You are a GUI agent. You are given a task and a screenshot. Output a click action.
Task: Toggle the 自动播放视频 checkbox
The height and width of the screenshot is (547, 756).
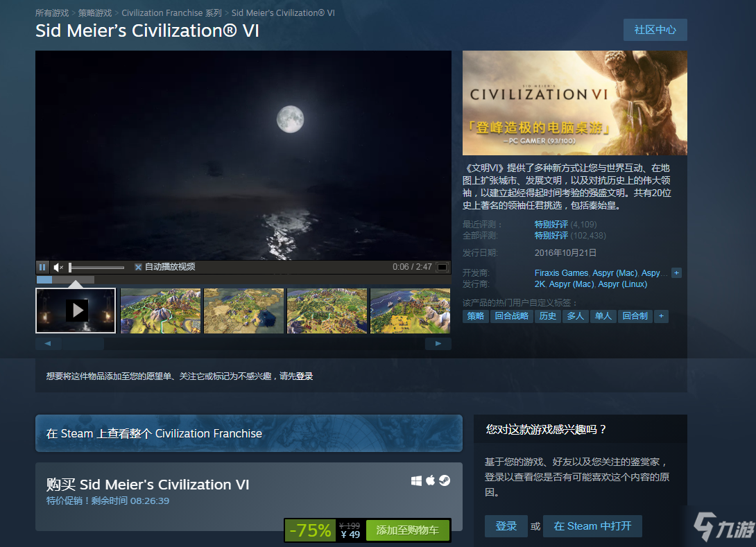(138, 267)
